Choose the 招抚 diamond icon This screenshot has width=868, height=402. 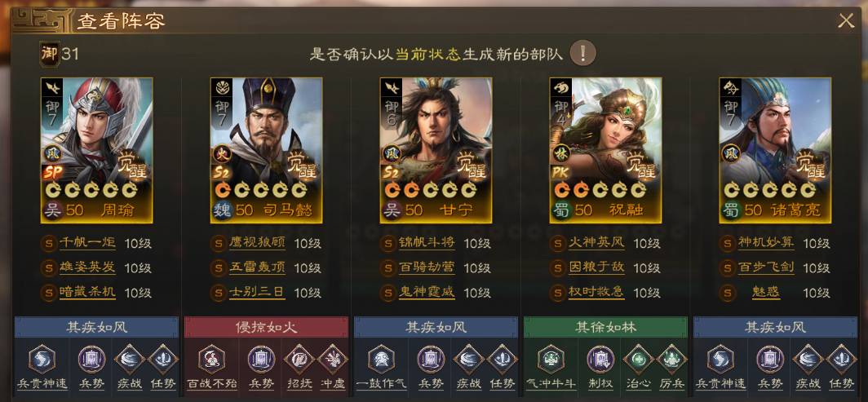[x=299, y=360]
